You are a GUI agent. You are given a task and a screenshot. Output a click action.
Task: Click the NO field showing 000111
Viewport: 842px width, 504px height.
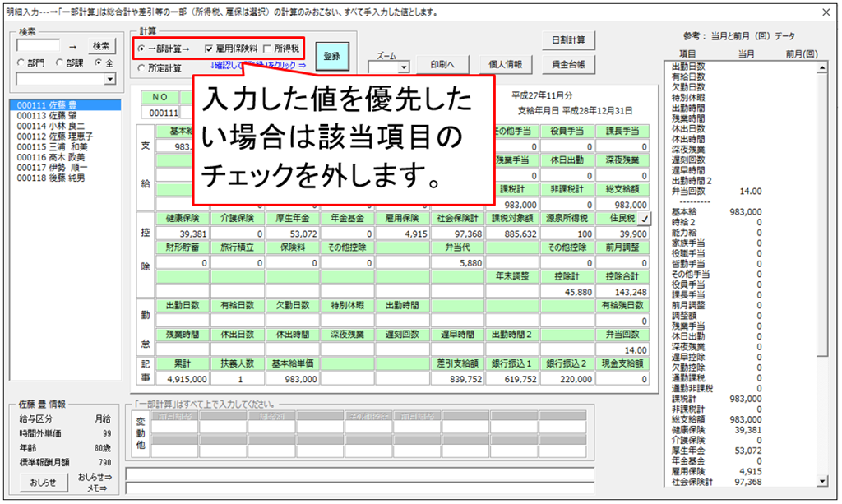pyautogui.click(x=160, y=113)
